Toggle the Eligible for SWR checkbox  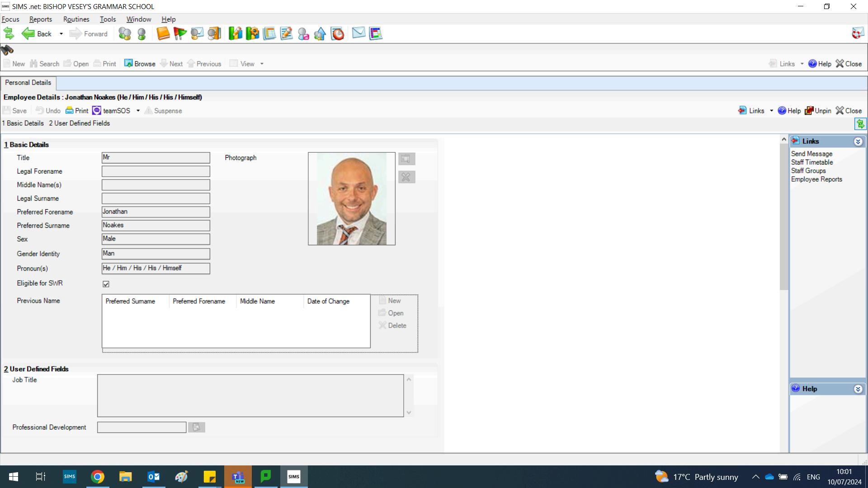(106, 284)
